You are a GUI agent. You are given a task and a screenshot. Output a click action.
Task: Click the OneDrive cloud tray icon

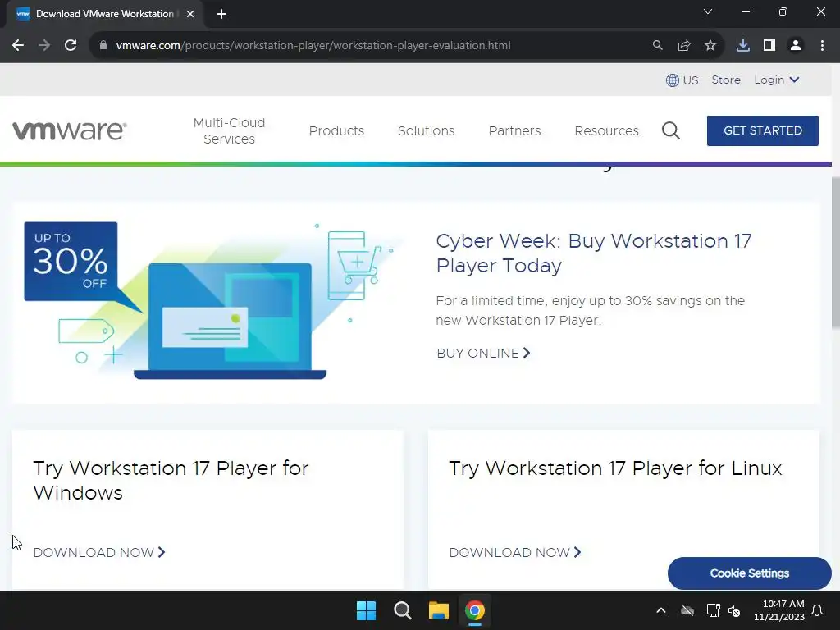coord(687,610)
